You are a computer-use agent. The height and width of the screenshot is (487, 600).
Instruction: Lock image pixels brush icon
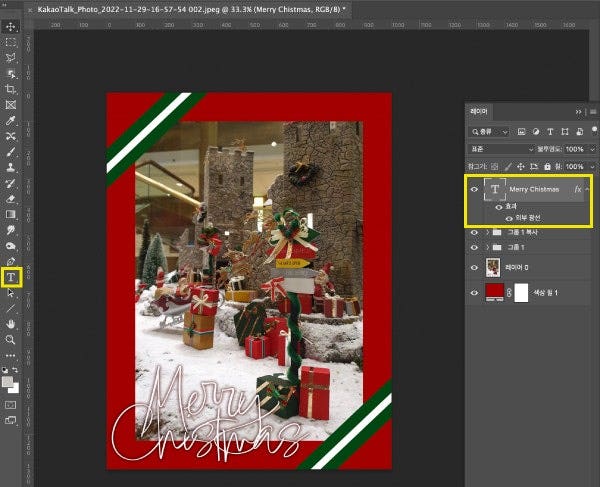click(x=508, y=166)
